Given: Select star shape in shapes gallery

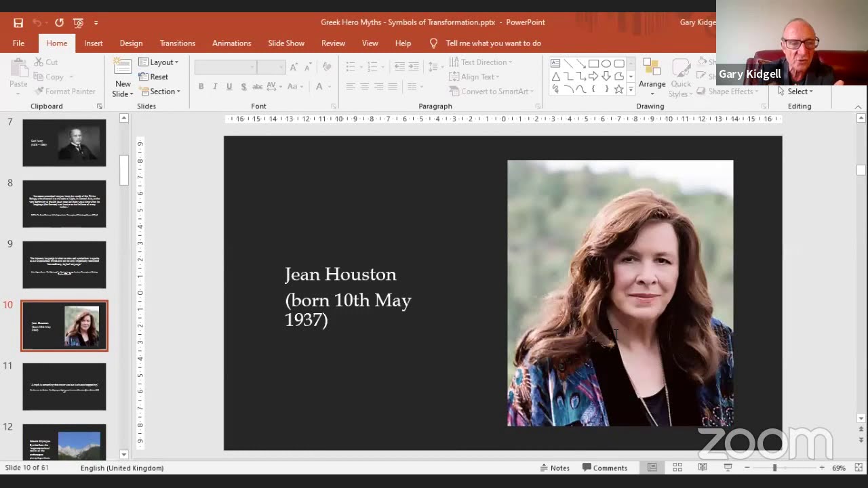Looking at the screenshot, I should click(618, 89).
